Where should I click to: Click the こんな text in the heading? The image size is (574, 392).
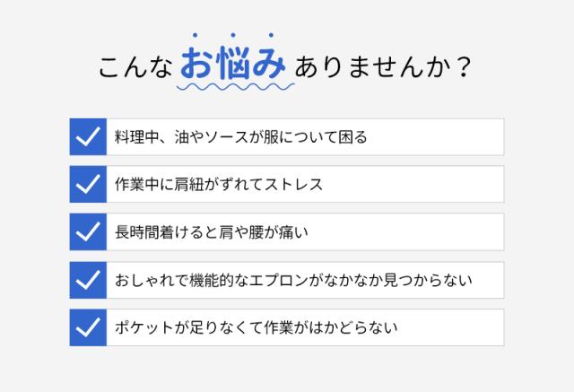pyautogui.click(x=135, y=67)
